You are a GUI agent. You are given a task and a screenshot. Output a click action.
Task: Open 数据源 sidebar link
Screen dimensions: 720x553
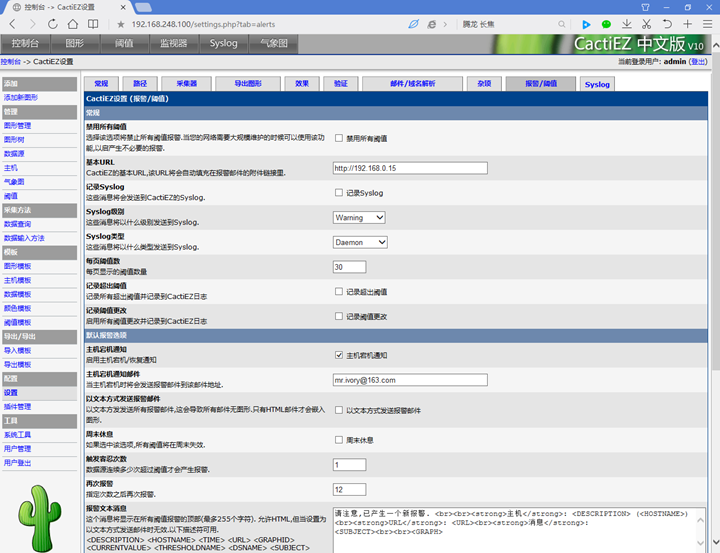coord(14,153)
